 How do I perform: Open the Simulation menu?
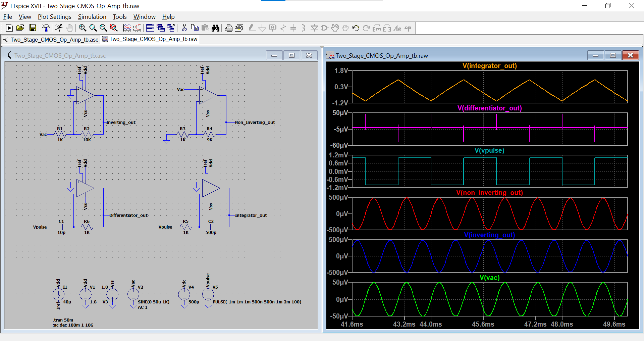pyautogui.click(x=92, y=16)
